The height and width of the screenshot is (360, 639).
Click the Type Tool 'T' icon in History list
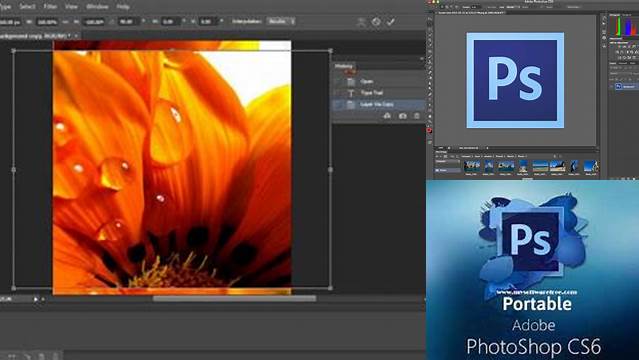[351, 93]
